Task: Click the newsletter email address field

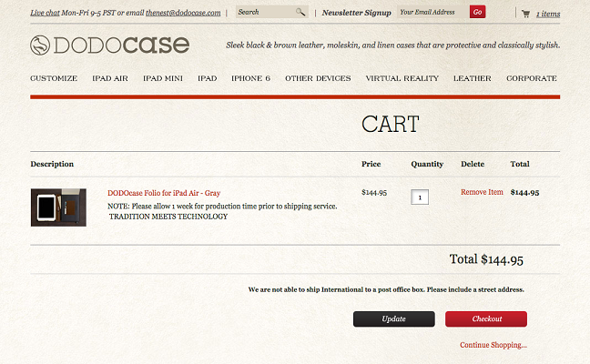Action: click(x=432, y=12)
